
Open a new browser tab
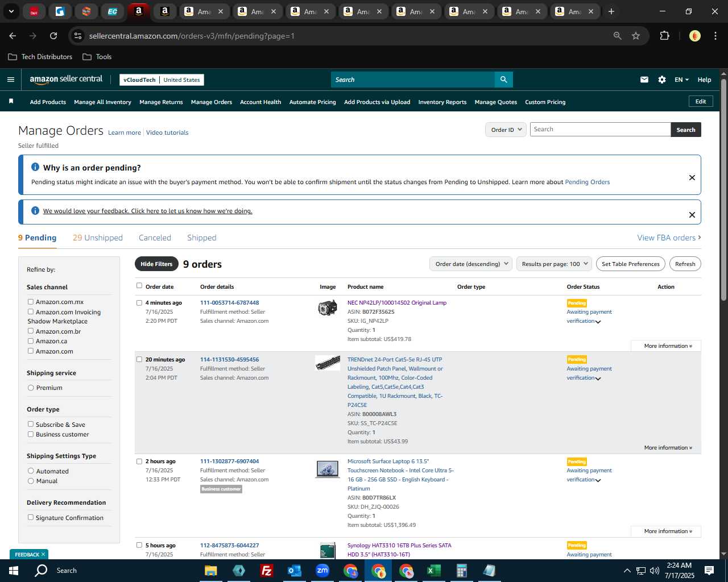pos(611,11)
